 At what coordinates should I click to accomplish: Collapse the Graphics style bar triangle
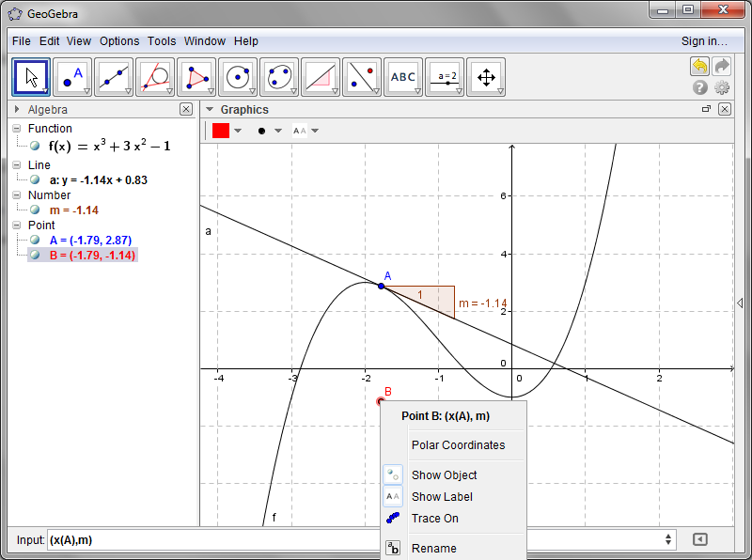coord(210,109)
